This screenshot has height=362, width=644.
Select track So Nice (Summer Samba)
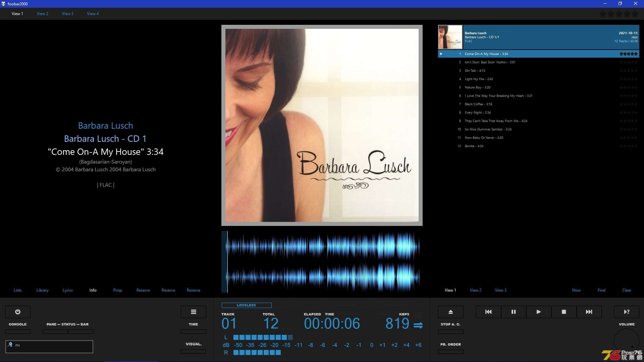(539, 129)
